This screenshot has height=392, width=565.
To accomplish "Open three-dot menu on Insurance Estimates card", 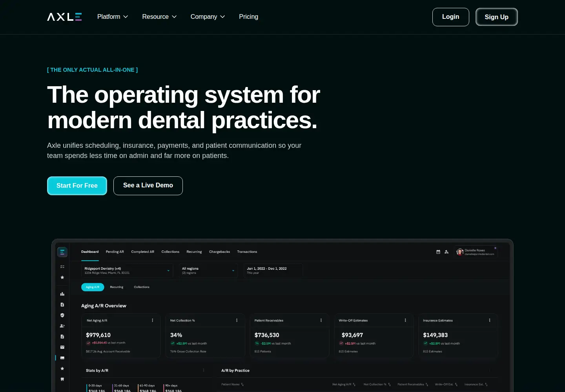I will coord(490,320).
